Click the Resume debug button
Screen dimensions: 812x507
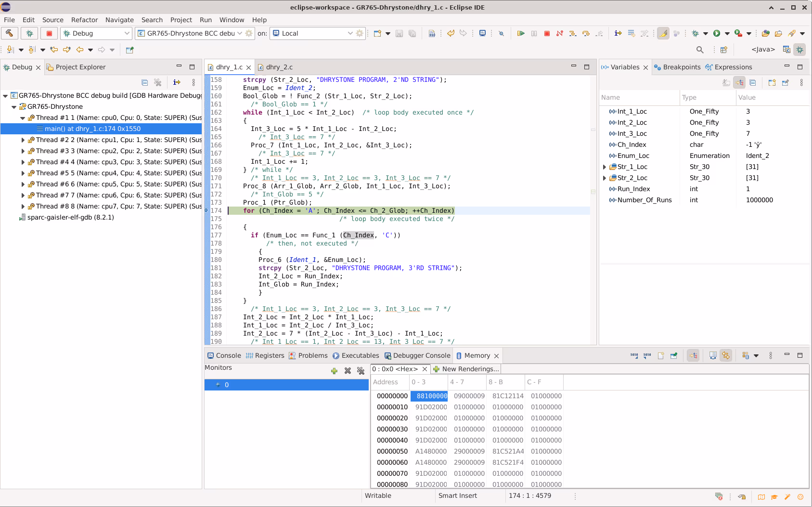point(521,33)
